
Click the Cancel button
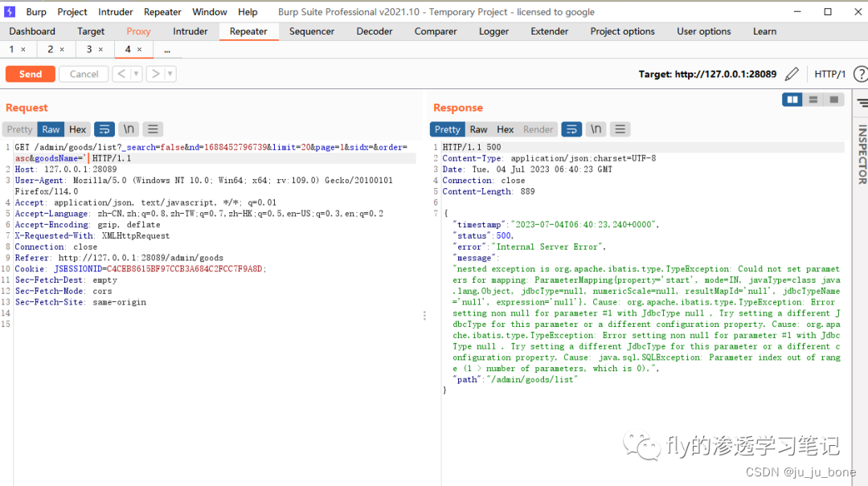click(84, 74)
